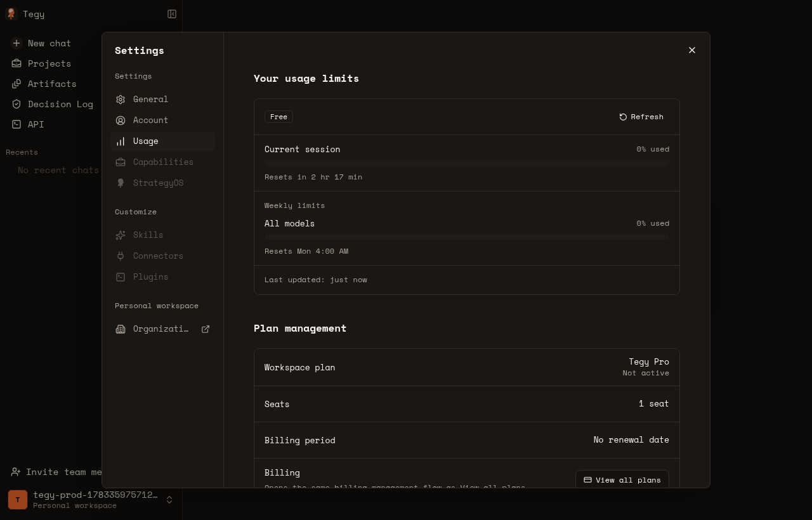Open the StrategyOS settings tab
The height and width of the screenshot is (520, 812).
tap(162, 183)
